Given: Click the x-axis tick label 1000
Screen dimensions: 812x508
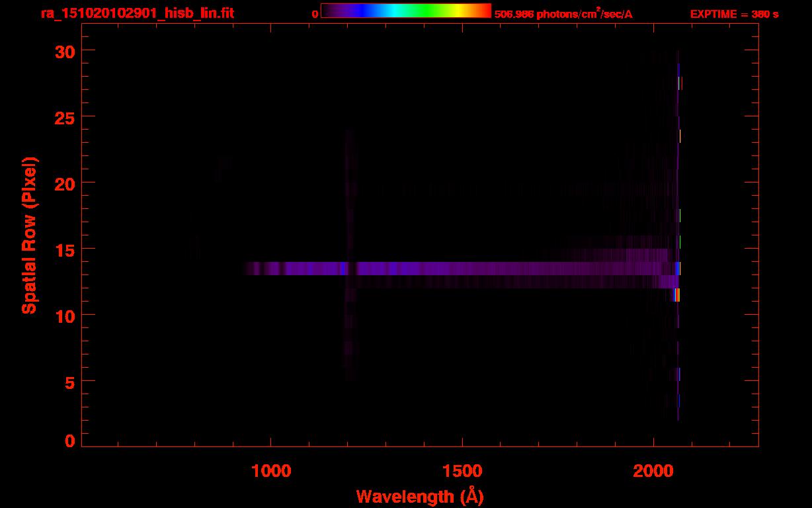Looking at the screenshot, I should (x=271, y=470).
